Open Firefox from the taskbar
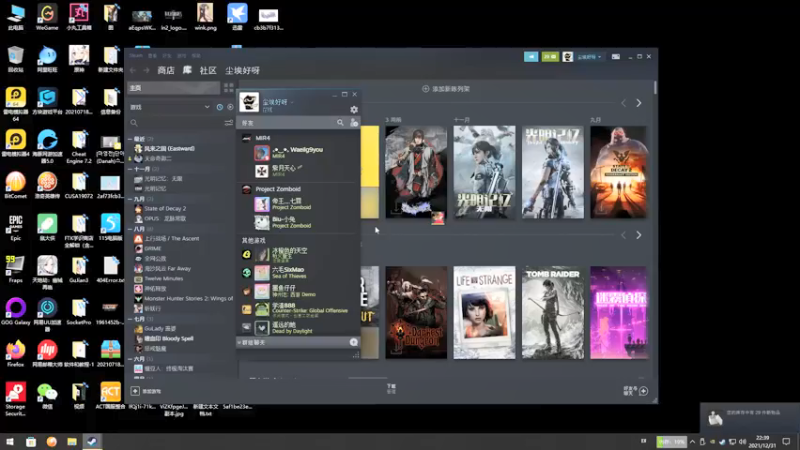Image resolution: width=800 pixels, height=450 pixels. (52, 441)
